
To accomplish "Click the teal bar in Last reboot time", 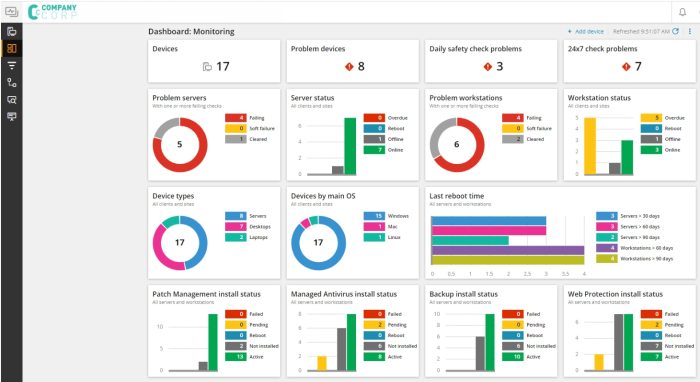I will pyautogui.click(x=470, y=241).
